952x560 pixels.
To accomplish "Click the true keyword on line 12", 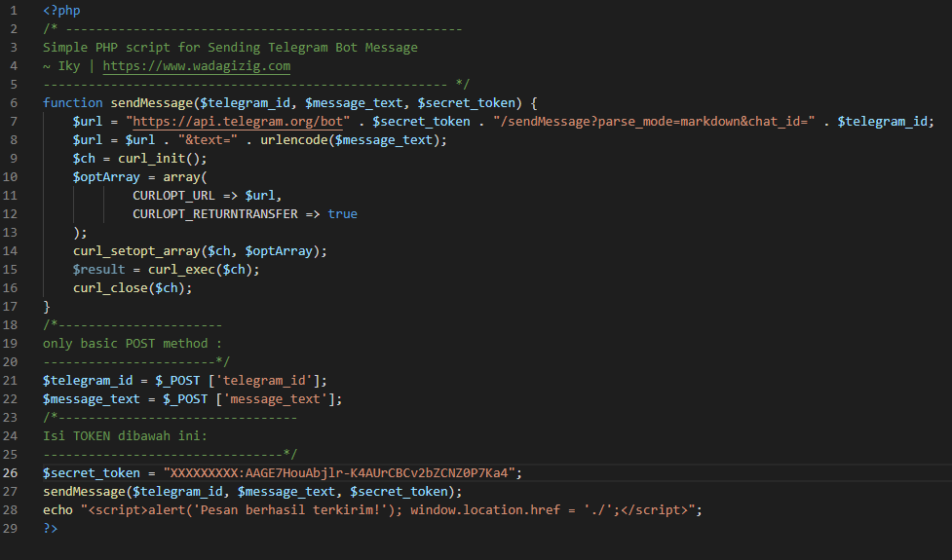I will click(342, 213).
